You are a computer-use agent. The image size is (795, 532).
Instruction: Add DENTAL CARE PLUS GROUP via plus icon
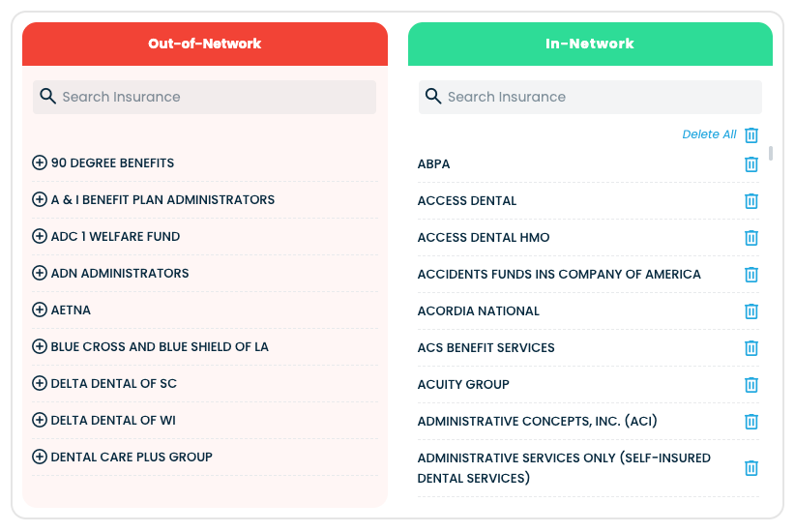coord(40,457)
